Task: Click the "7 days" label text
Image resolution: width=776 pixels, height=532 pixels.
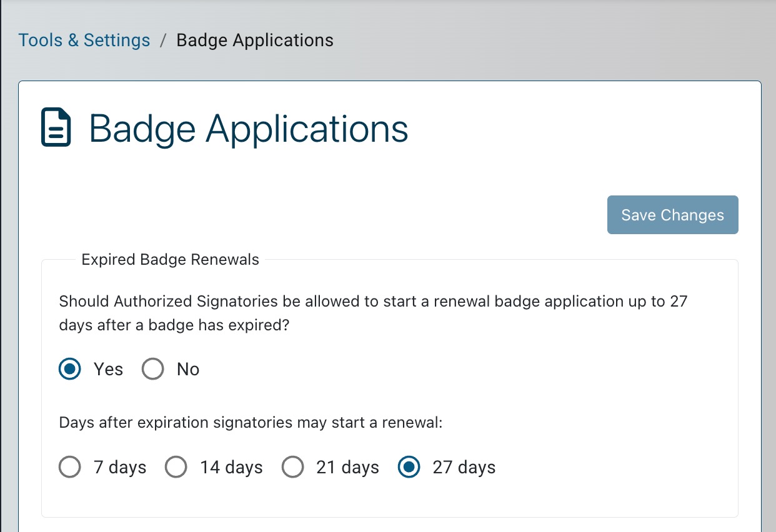Action: [120, 468]
